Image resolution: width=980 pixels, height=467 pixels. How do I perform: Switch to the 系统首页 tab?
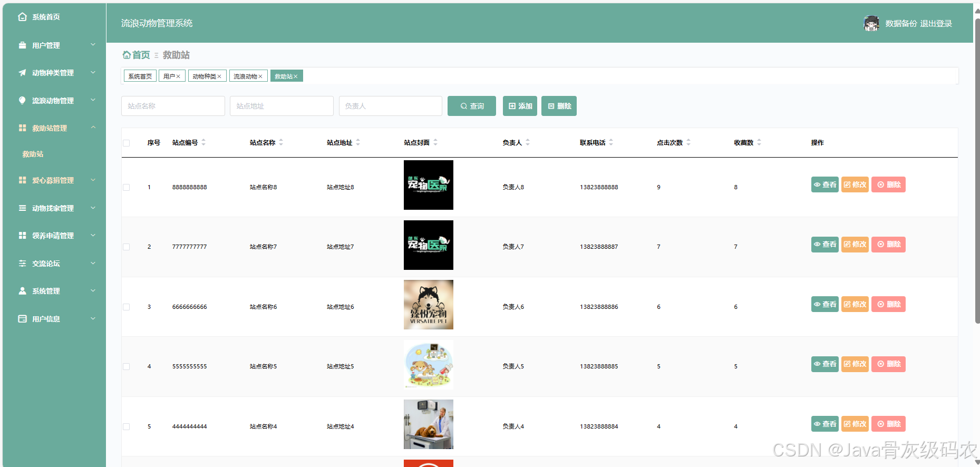140,76
